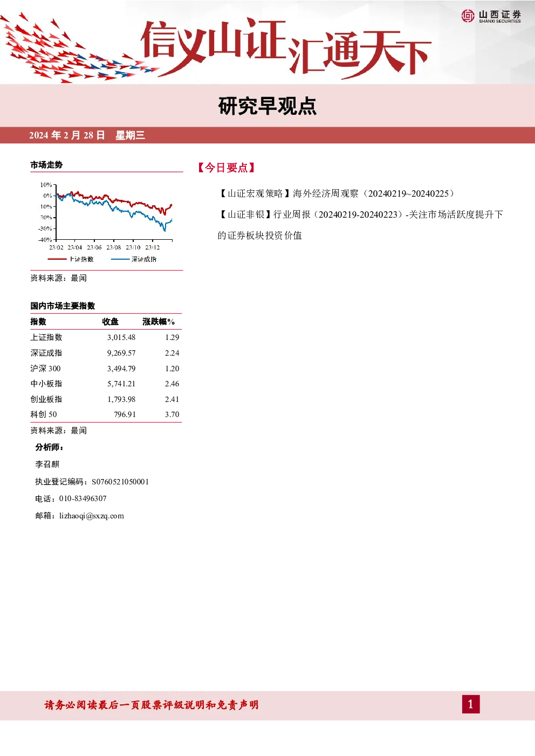Select the change value 1.29
The width and height of the screenshot is (535, 756).
pos(172,337)
